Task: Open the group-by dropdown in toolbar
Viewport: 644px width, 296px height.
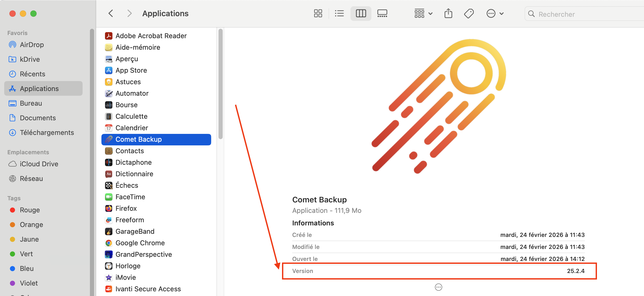Action: (x=423, y=14)
